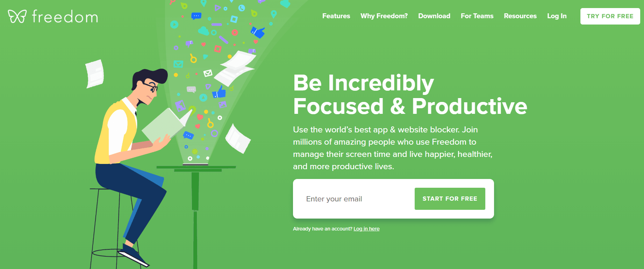Click the Freedom butterfly logo icon
The width and height of the screenshot is (644, 269).
point(17,16)
